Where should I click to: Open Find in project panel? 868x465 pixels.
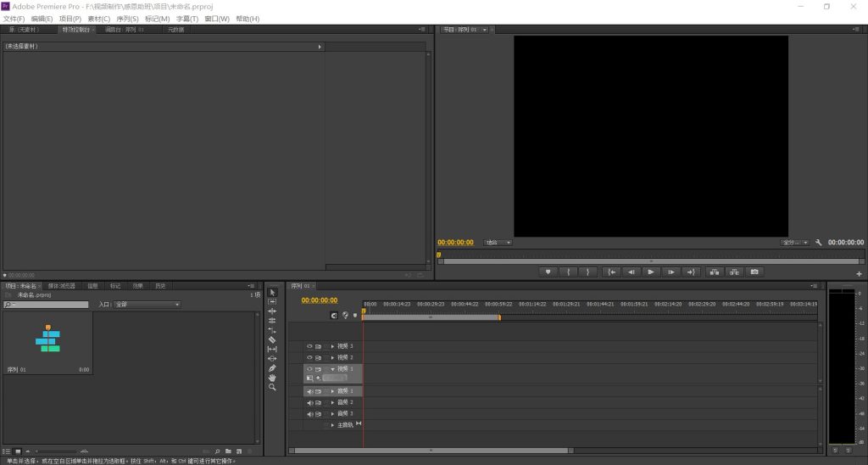(x=218, y=451)
